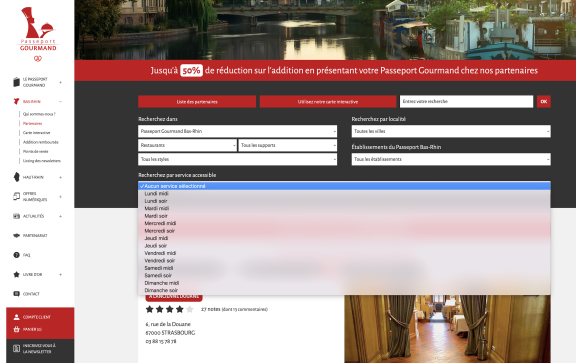Choose Mardi midi option
Viewport: 576px width, 363px height.
pos(344,208)
